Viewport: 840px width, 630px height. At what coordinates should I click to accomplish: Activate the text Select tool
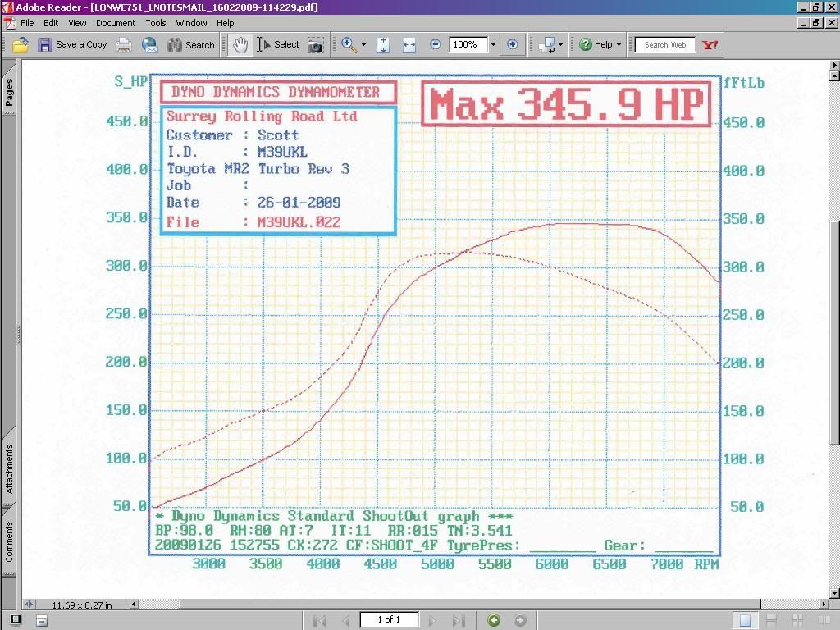tap(277, 45)
